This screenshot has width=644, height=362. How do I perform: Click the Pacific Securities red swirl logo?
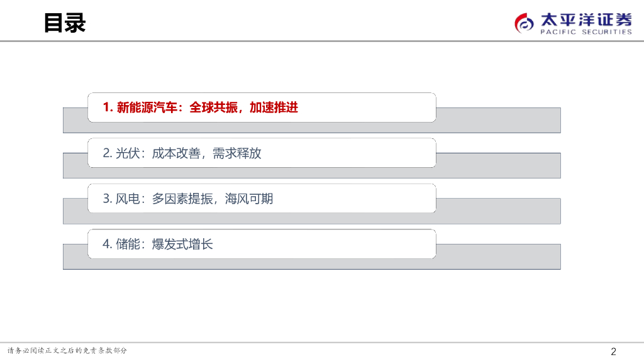525,24
